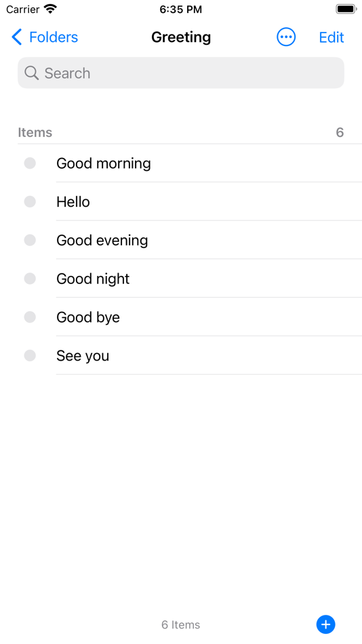Screen dimensions: 362x644
Task: Focus the Search field
Action: (x=181, y=73)
